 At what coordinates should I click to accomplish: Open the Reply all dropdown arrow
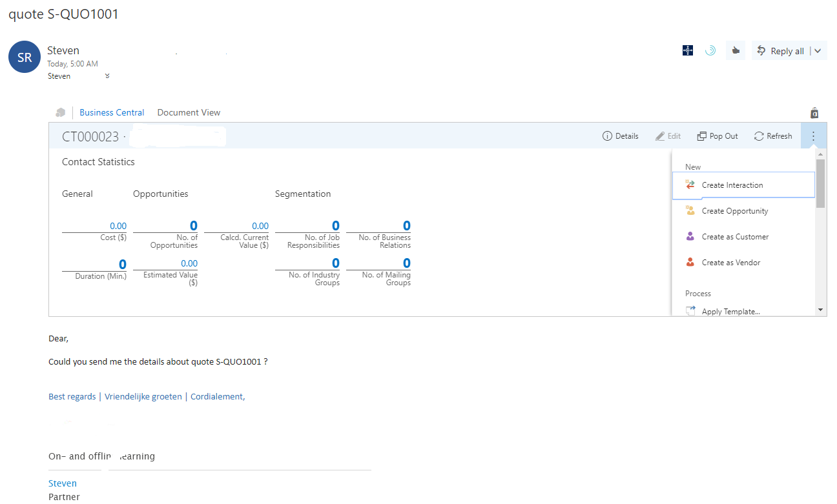pos(818,51)
